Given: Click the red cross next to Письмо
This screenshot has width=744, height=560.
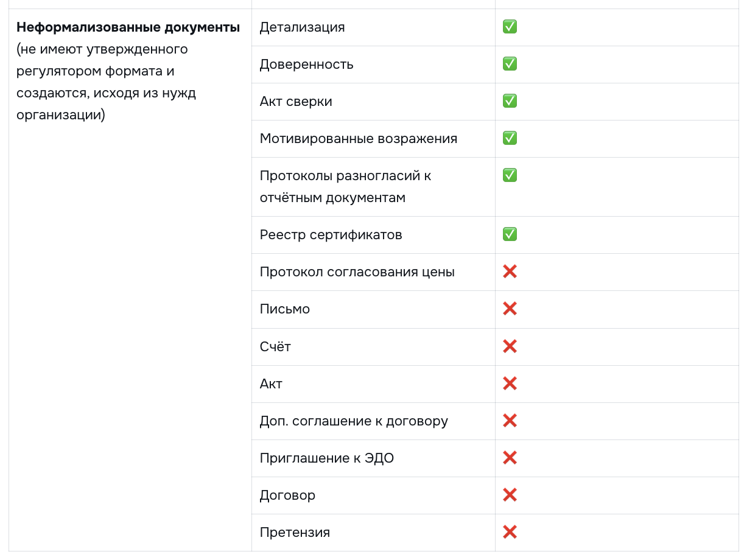Looking at the screenshot, I should point(510,309).
